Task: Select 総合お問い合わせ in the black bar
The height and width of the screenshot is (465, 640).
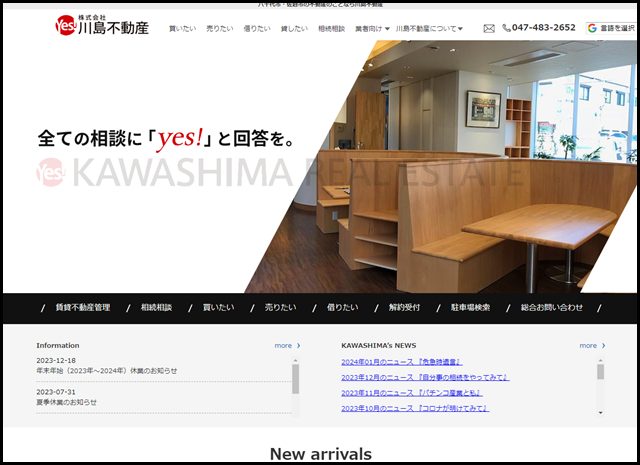Action: point(552,308)
